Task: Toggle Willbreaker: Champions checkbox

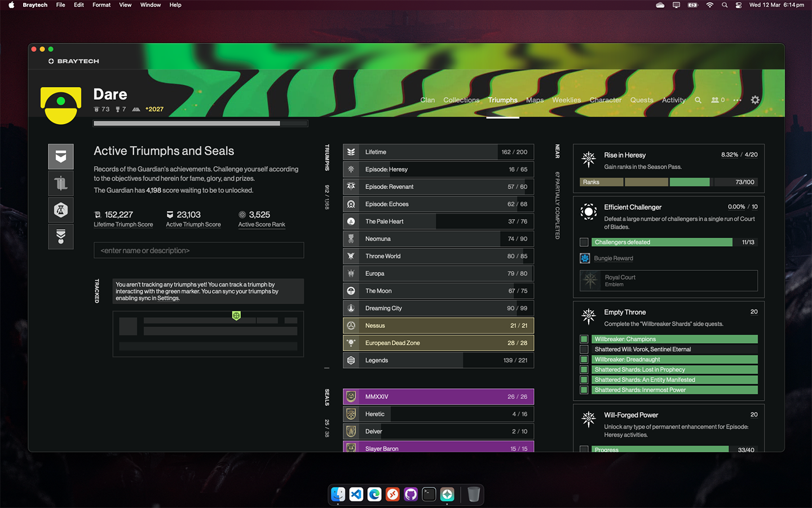Action: [584, 339]
